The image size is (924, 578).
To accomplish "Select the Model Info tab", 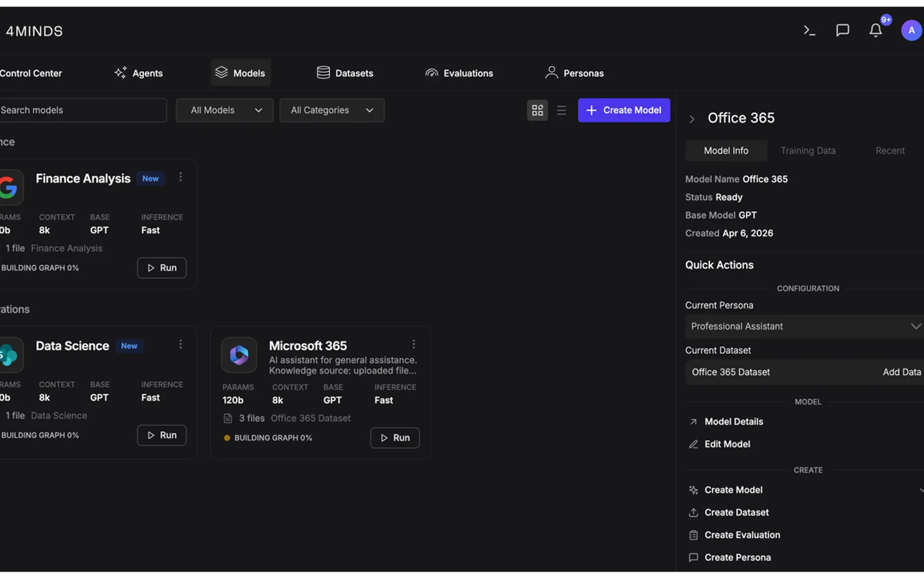I will pos(726,151).
